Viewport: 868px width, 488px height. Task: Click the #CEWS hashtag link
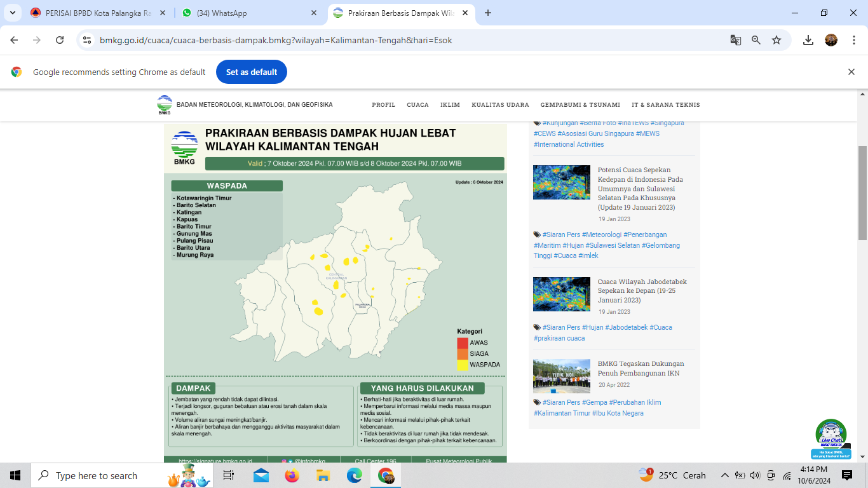tap(545, 133)
